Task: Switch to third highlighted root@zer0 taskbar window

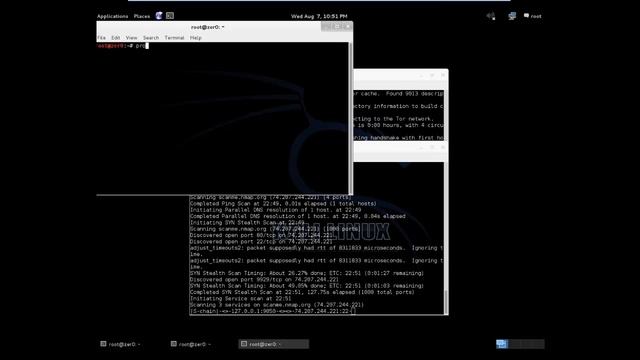Action: pos(273,344)
